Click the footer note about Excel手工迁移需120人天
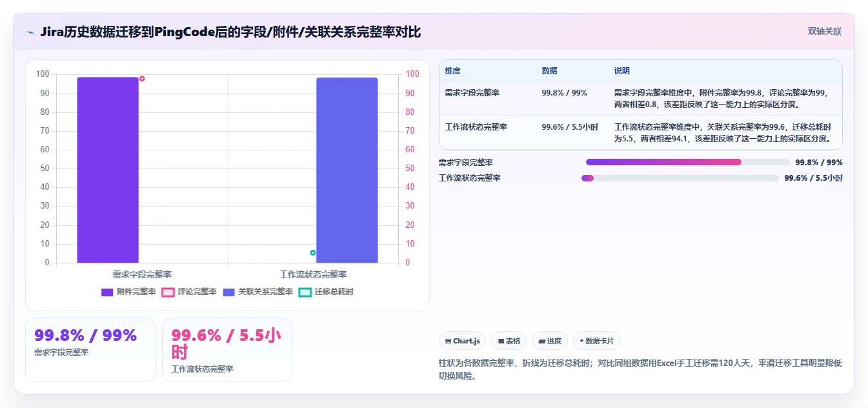 [x=640, y=369]
